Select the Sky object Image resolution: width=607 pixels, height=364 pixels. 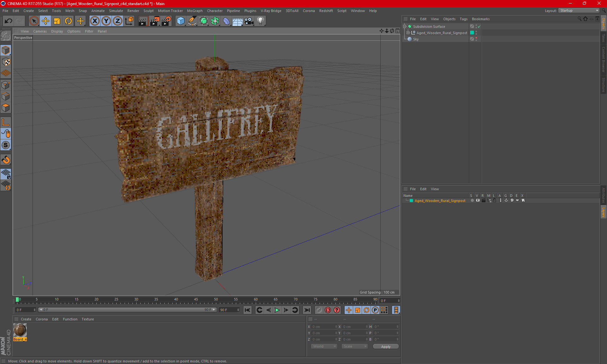coord(416,39)
